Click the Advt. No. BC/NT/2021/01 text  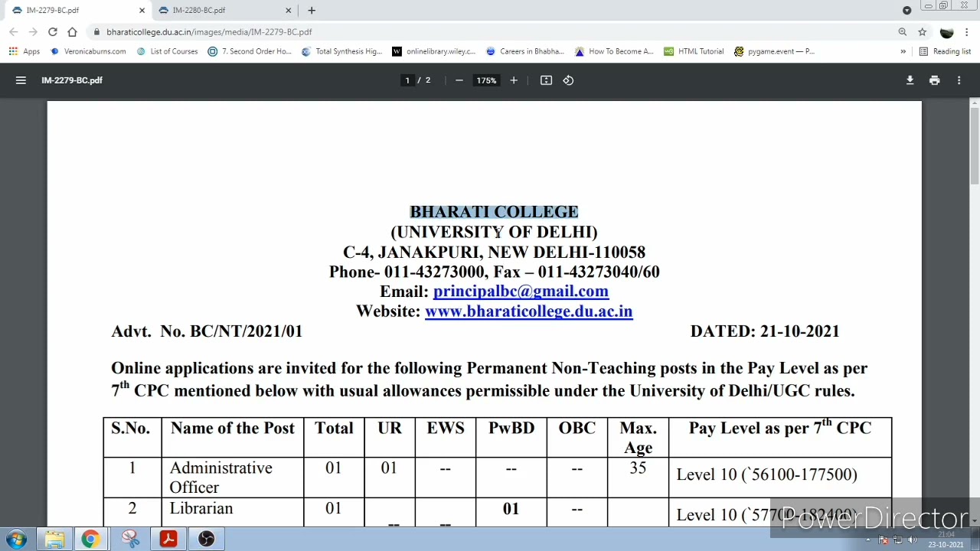tap(207, 331)
